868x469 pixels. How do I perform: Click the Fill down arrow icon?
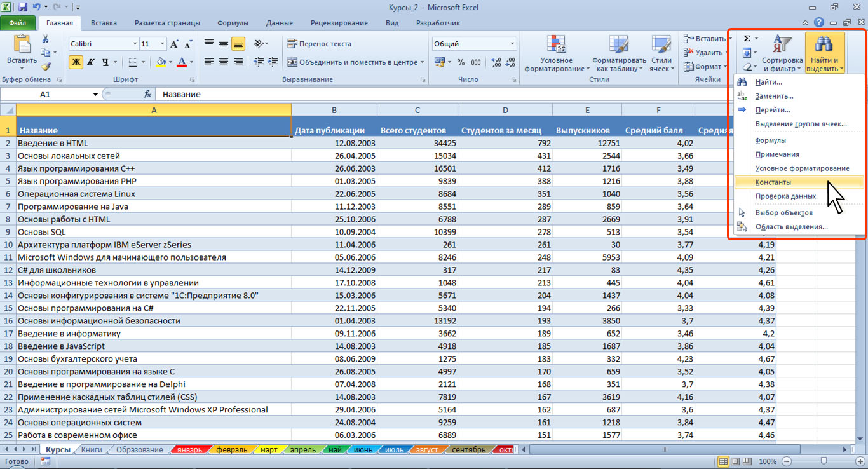coord(747,53)
